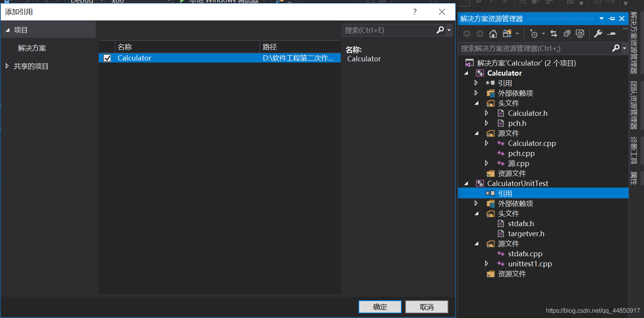Sort list by the 路径 column header

click(x=300, y=47)
